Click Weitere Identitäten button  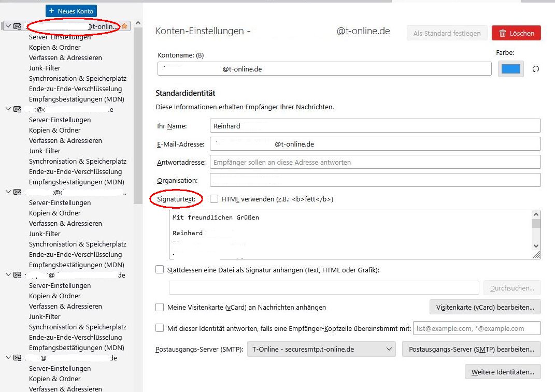(x=503, y=372)
